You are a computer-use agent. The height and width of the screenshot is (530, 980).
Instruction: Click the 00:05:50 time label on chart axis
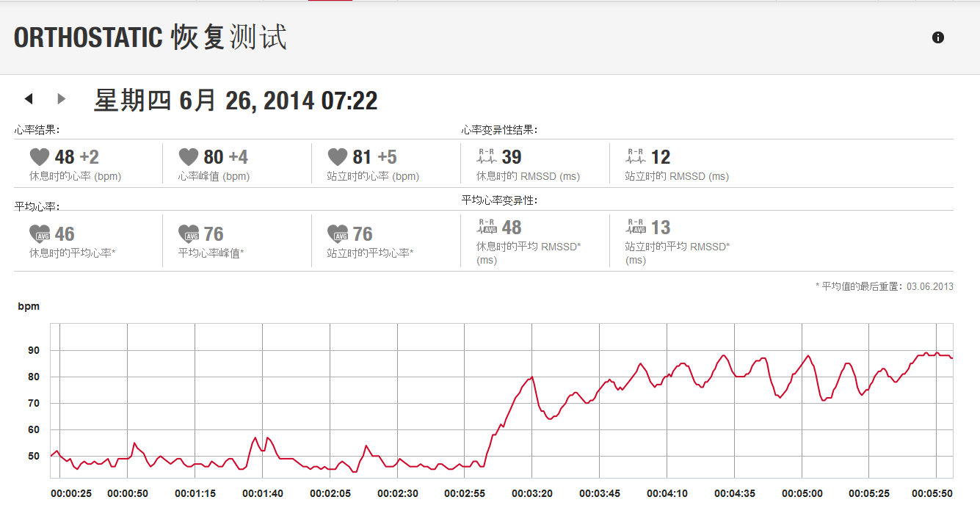[x=932, y=493]
